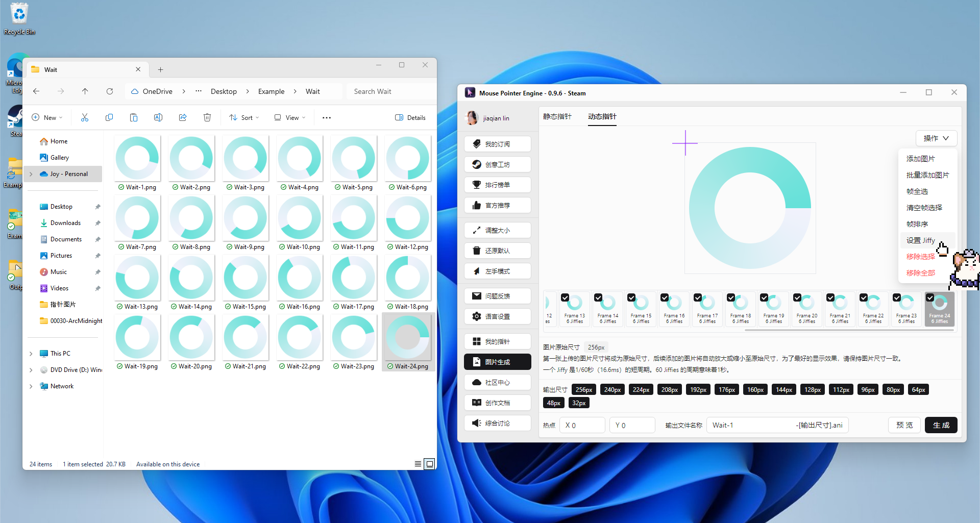
Task: Uncheck the Frame 24 checkbox
Action: [x=930, y=297]
